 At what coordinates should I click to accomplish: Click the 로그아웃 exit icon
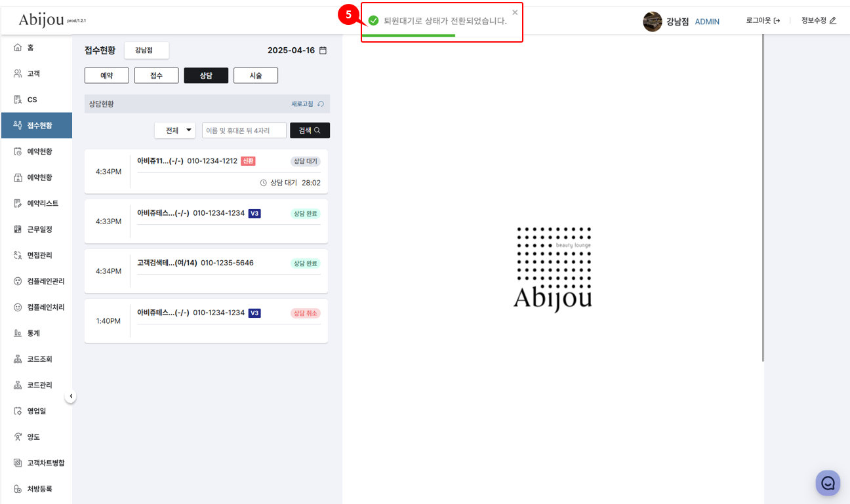(777, 20)
